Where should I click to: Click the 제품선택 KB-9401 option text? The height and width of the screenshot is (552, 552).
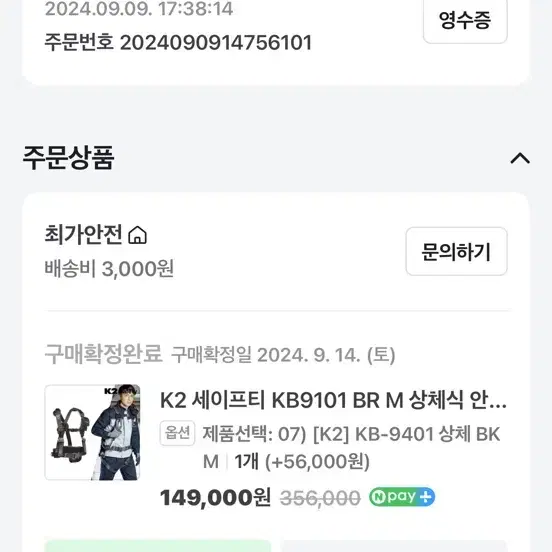click(x=351, y=447)
